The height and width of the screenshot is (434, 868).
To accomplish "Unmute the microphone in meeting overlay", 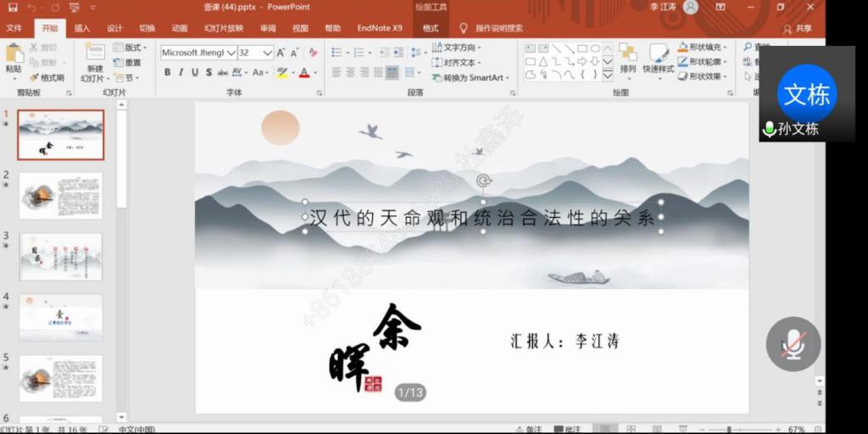I will [793, 344].
